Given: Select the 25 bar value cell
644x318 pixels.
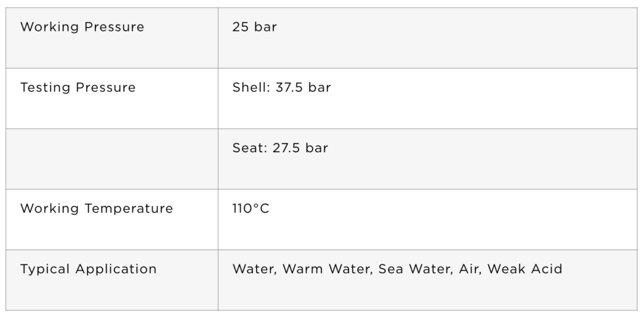Looking at the screenshot, I should point(428,38).
